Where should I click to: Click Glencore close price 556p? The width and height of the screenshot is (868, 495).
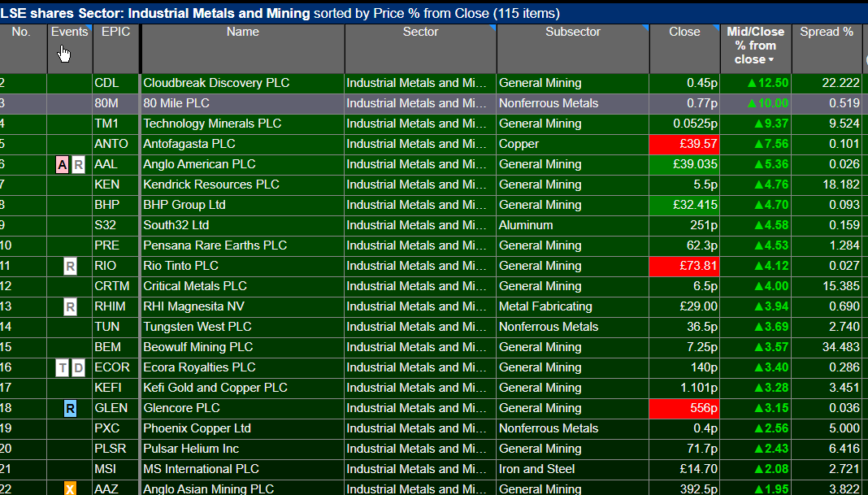(684, 409)
